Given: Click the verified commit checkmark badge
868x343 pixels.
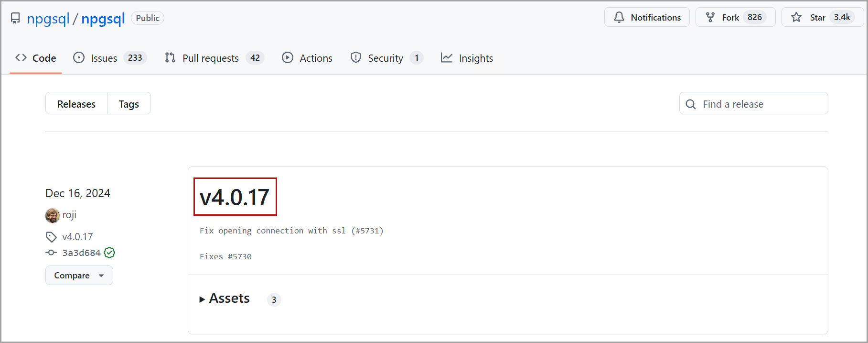Looking at the screenshot, I should (x=109, y=253).
